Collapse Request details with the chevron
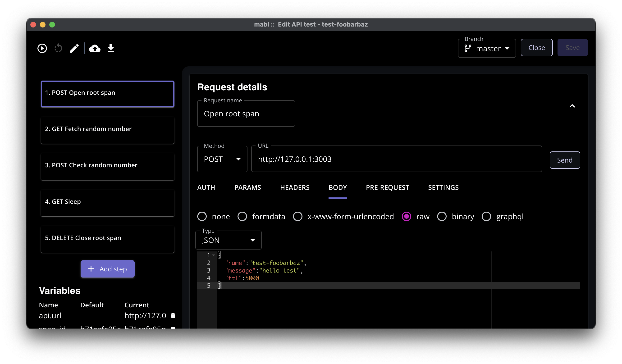This screenshot has height=364, width=622. [572, 106]
